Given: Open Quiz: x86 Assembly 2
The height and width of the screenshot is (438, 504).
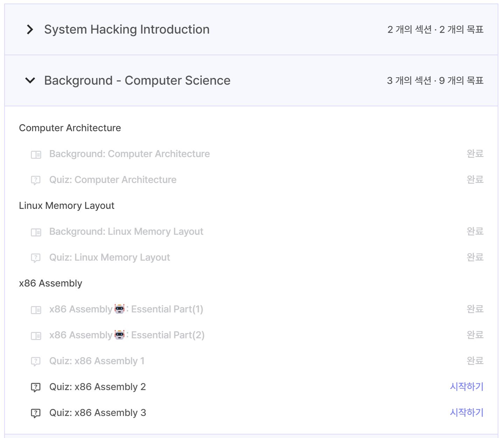Looking at the screenshot, I should pos(98,387).
